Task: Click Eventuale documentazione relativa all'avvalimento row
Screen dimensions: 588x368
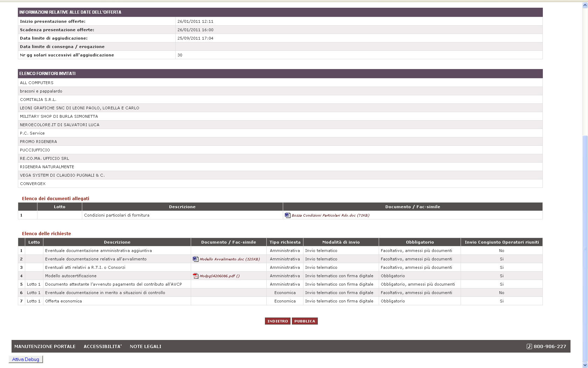Action: (x=280, y=259)
